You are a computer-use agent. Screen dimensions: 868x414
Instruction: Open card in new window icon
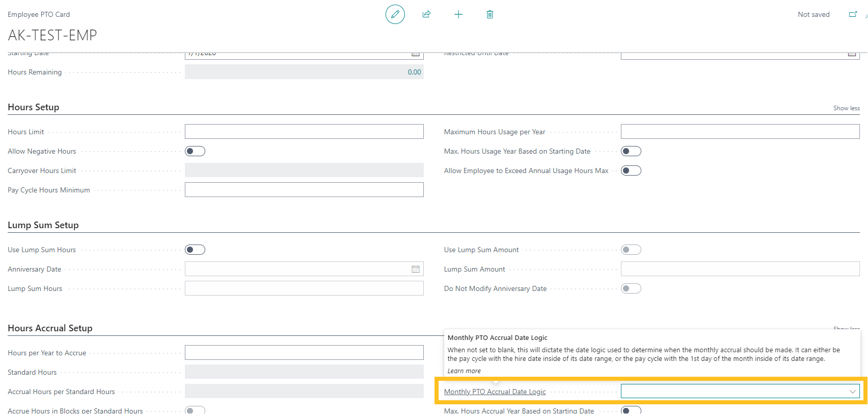[x=852, y=14]
